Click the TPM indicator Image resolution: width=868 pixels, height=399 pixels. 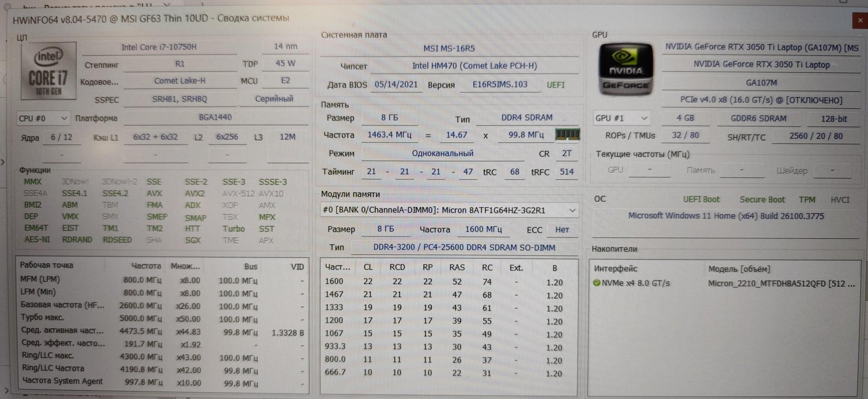(x=807, y=199)
